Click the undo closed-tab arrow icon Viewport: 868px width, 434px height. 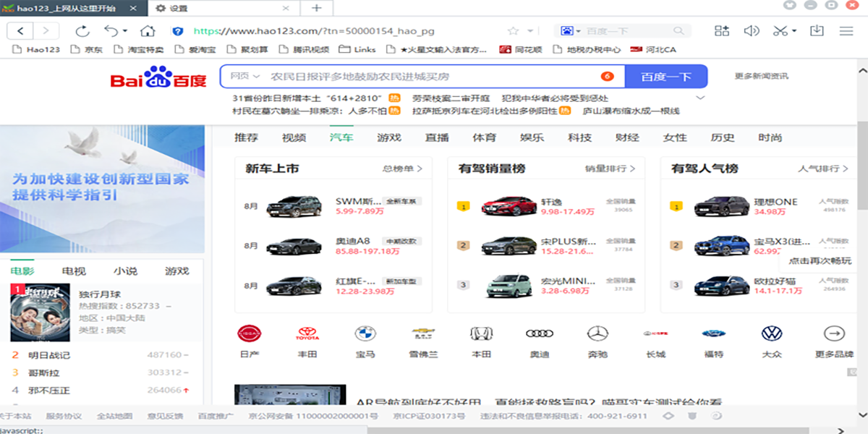111,31
